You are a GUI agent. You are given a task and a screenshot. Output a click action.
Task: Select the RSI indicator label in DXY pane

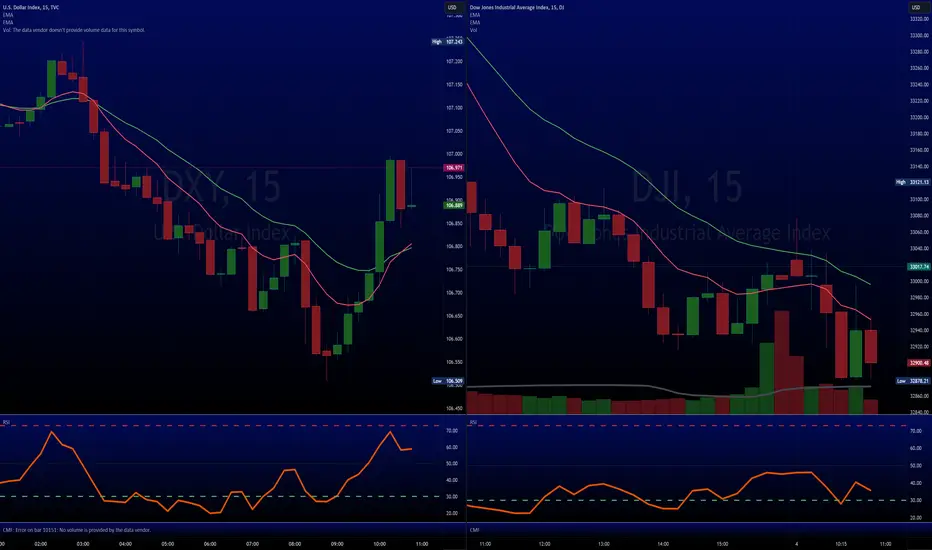[6, 422]
